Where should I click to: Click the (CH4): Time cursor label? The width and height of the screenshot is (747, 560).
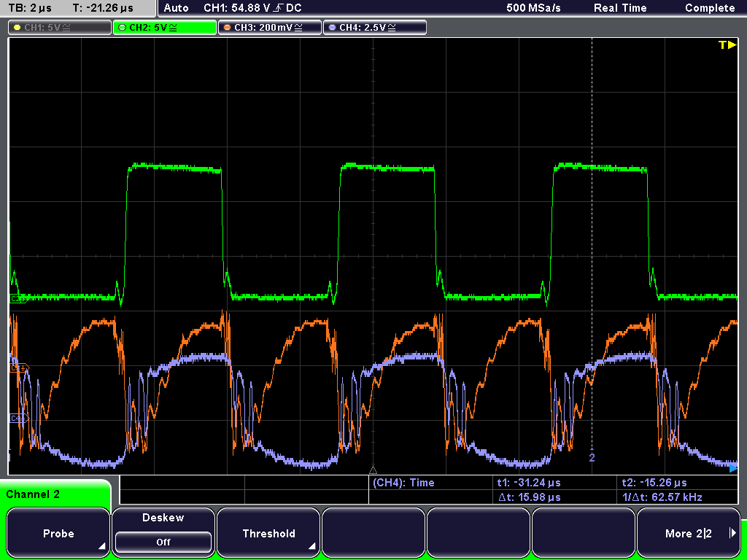(403, 483)
